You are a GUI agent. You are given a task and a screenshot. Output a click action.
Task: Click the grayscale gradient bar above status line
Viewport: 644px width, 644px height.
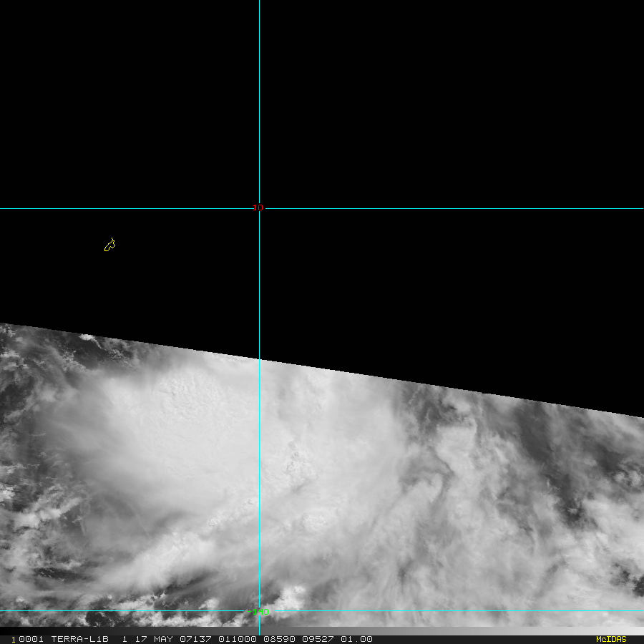coord(322,631)
